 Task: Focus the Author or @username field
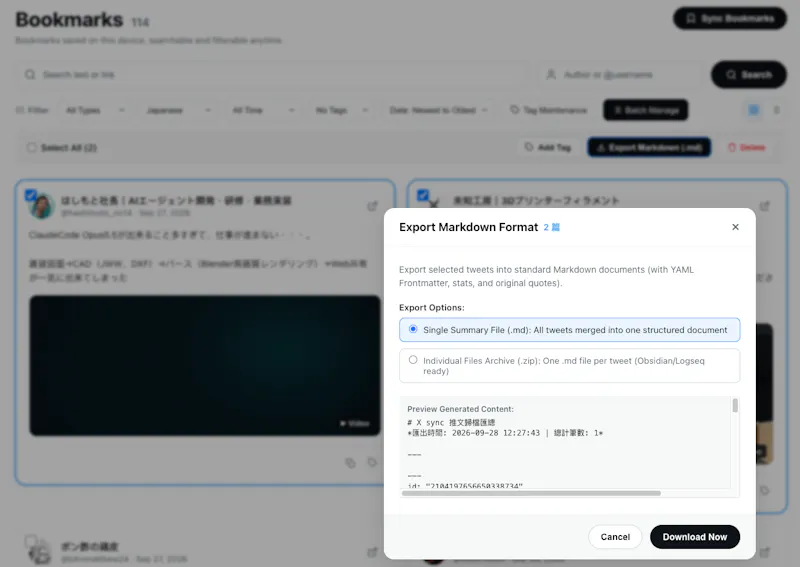(x=620, y=75)
